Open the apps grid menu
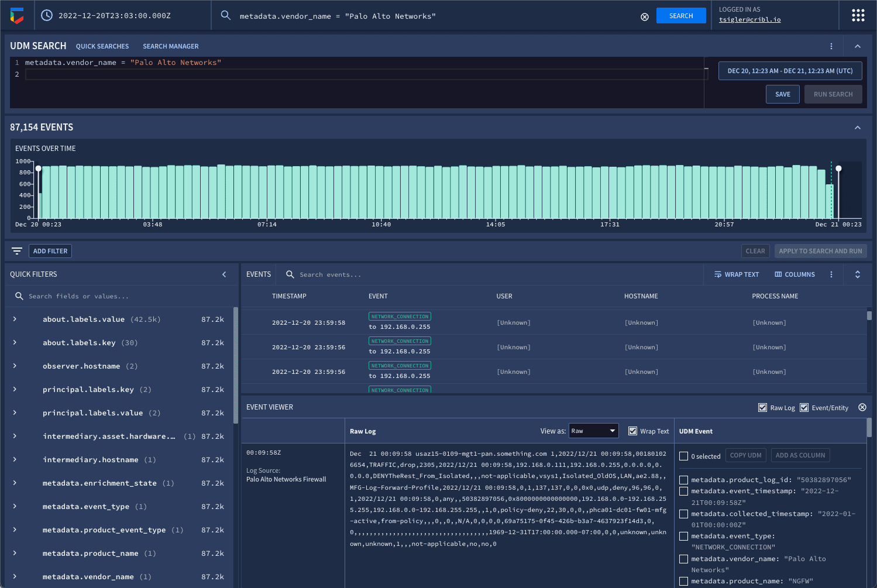 858,16
